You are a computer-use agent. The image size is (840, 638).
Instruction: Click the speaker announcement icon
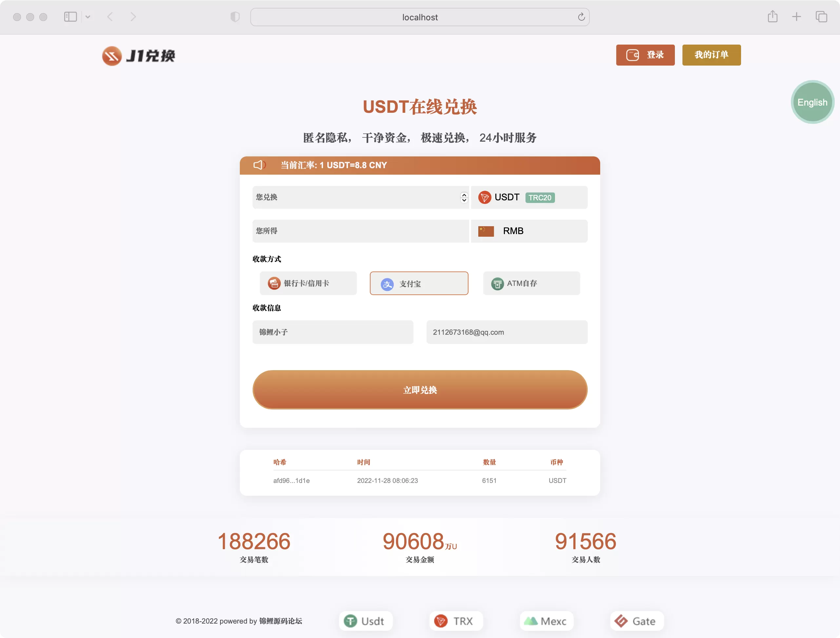pyautogui.click(x=259, y=165)
